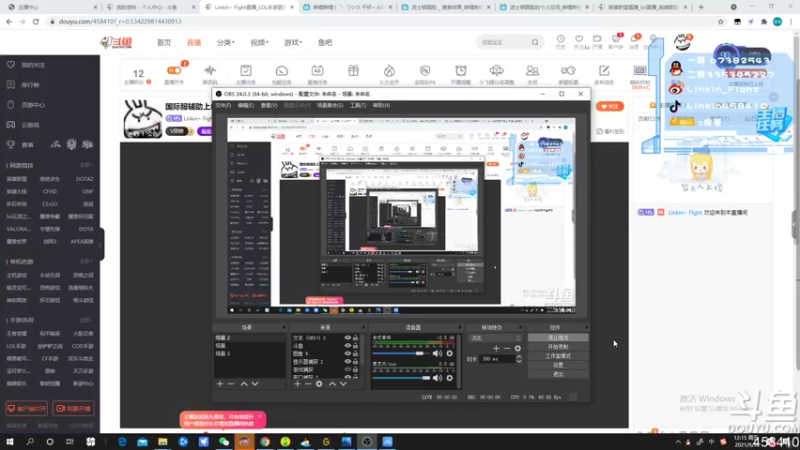Screen dimensions: 800x450
Task: Click the search magnifier in Douyu header
Action: (x=535, y=42)
